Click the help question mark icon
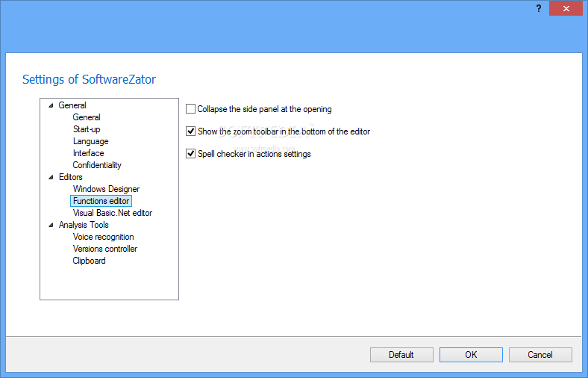Viewport: 588px width, 378px height. point(539,8)
